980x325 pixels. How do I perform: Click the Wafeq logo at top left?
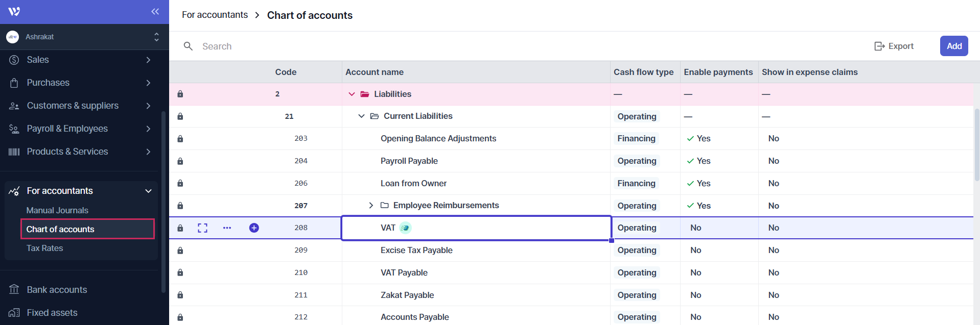pos(14,12)
